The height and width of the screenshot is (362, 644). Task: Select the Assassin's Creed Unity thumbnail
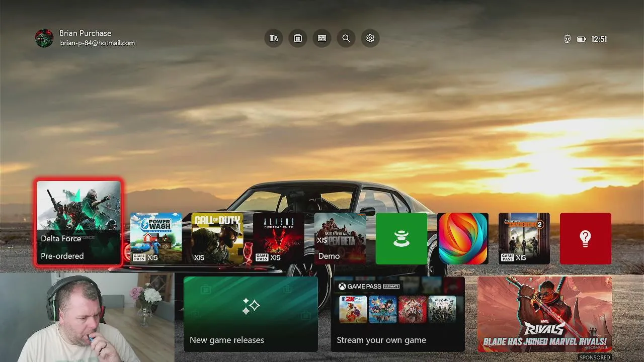(442, 309)
